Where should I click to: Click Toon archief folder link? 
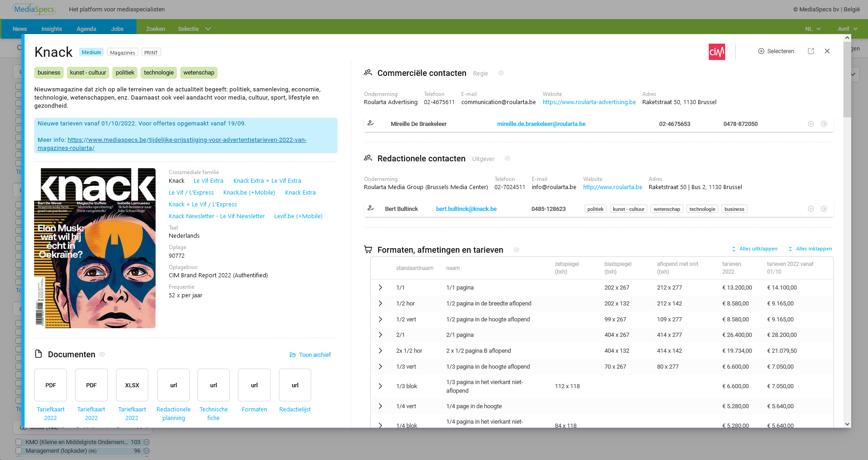coord(310,355)
